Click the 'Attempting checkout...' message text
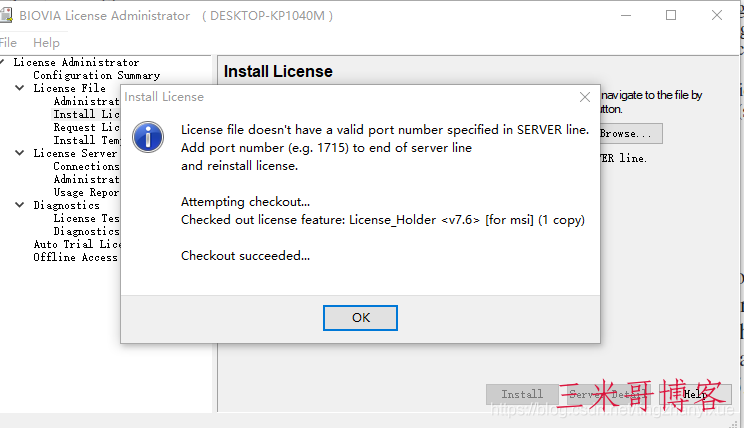Viewport: 744px width, 428px height. click(x=245, y=202)
